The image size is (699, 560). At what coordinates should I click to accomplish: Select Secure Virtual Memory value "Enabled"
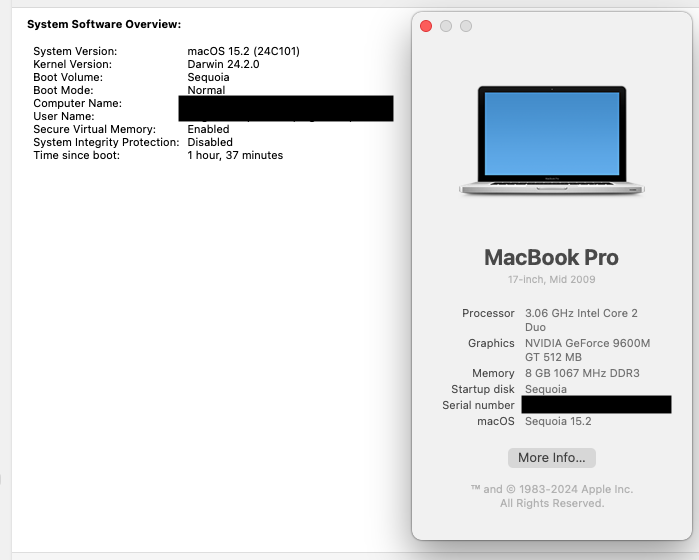tap(208, 129)
